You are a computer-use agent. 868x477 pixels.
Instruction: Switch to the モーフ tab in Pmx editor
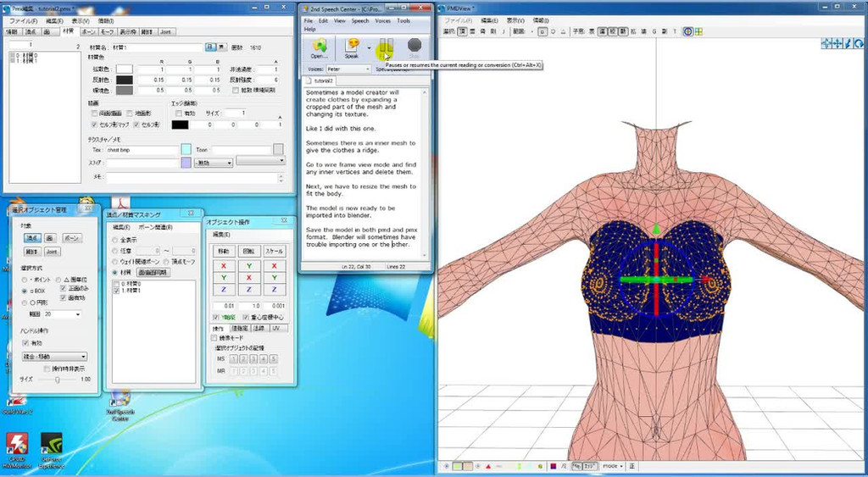point(108,32)
